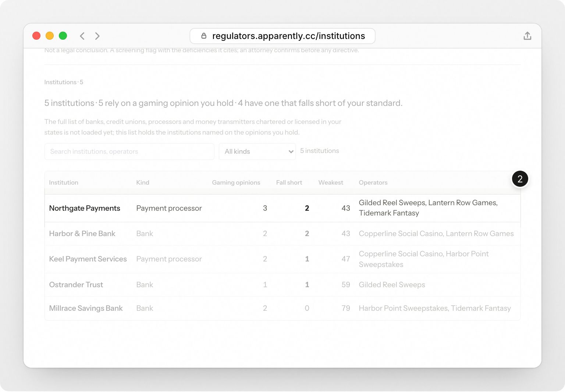Screen dimensions: 565x392
Task: Open the Ostrander Trust row
Action: tap(282, 285)
